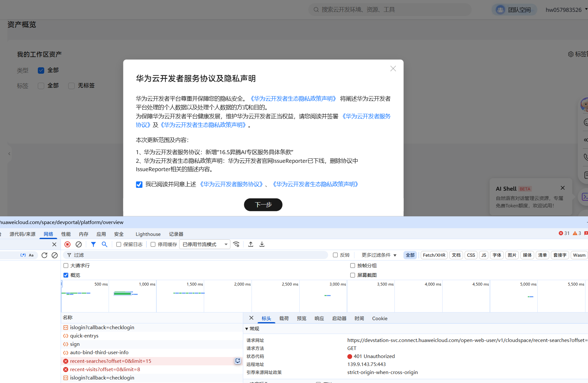This screenshot has width=588, height=383.
Task: View the request Cookie tab
Action: point(380,318)
